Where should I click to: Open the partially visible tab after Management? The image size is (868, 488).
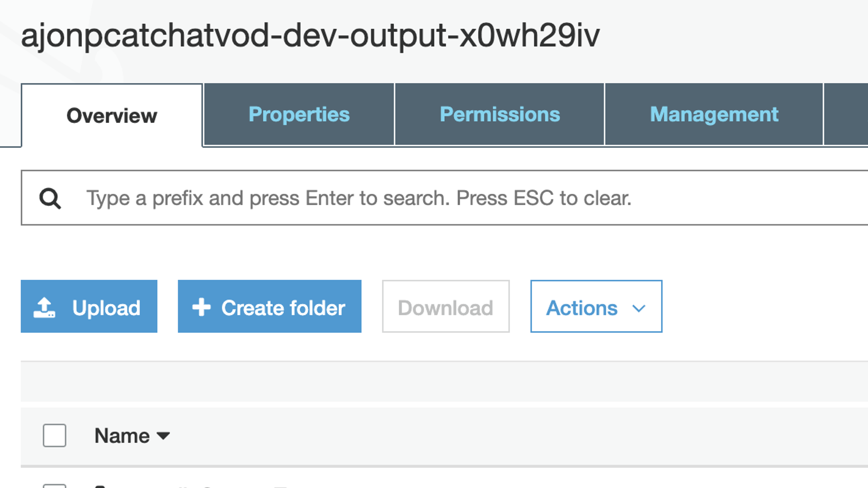coord(846,114)
